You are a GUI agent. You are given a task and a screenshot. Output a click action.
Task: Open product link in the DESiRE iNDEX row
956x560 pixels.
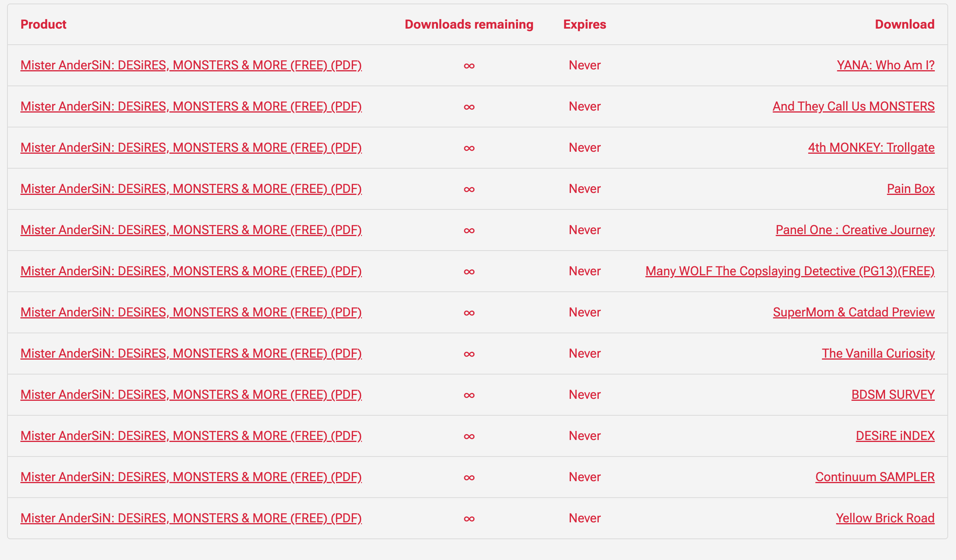tap(191, 436)
